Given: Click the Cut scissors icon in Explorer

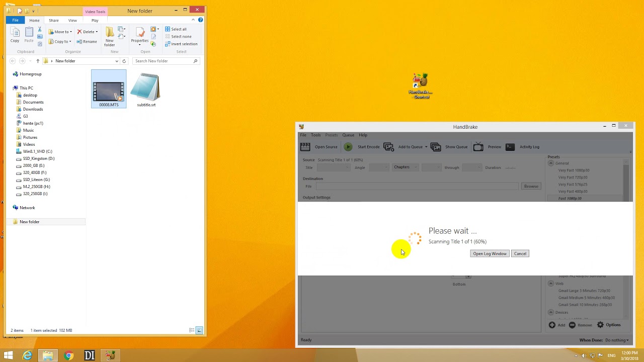Looking at the screenshot, I should [40, 29].
